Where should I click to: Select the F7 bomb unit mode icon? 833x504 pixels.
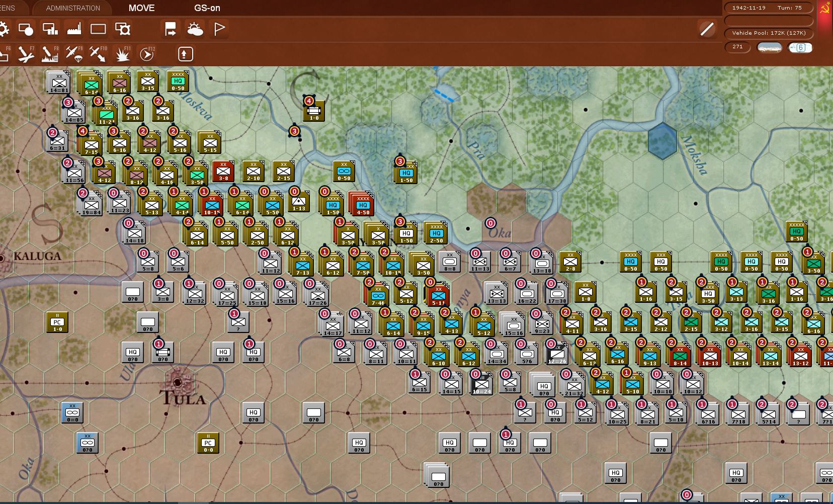[26, 54]
